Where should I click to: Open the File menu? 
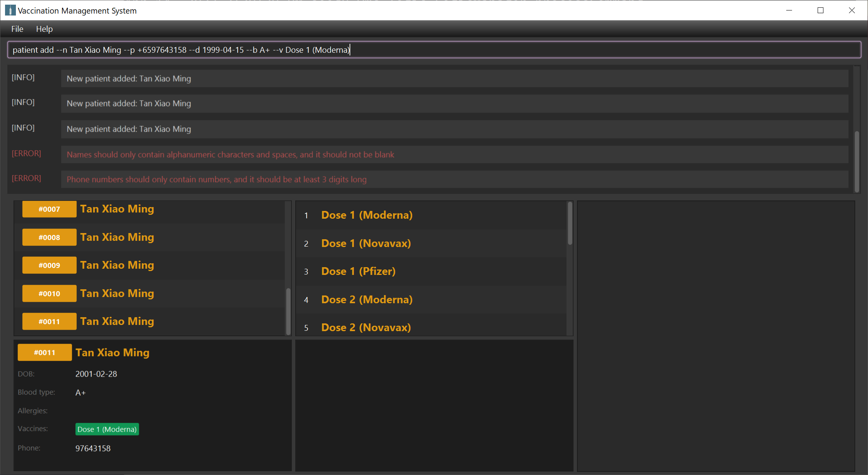pyautogui.click(x=17, y=29)
